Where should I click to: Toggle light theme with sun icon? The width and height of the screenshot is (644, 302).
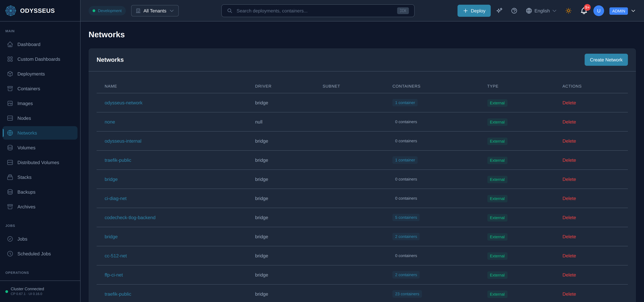pyautogui.click(x=569, y=11)
